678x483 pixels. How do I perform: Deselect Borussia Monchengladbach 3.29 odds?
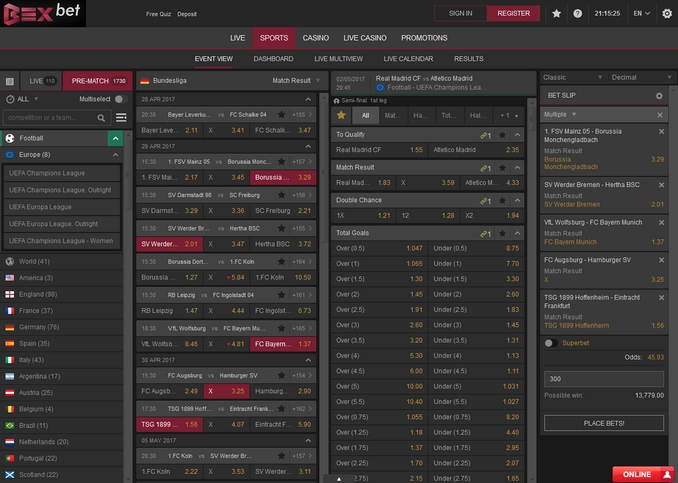coord(283,177)
